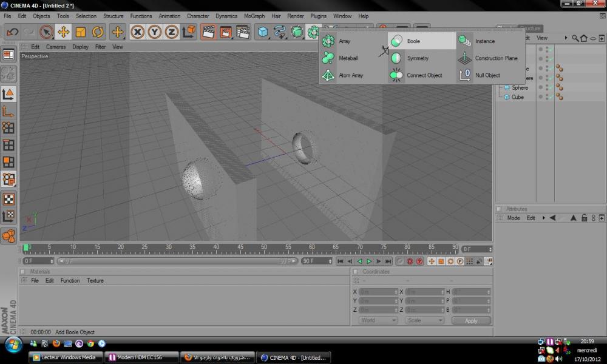Click the lock icon in Attributes panel
The width and height of the screenshot is (607, 364).
pos(584,218)
